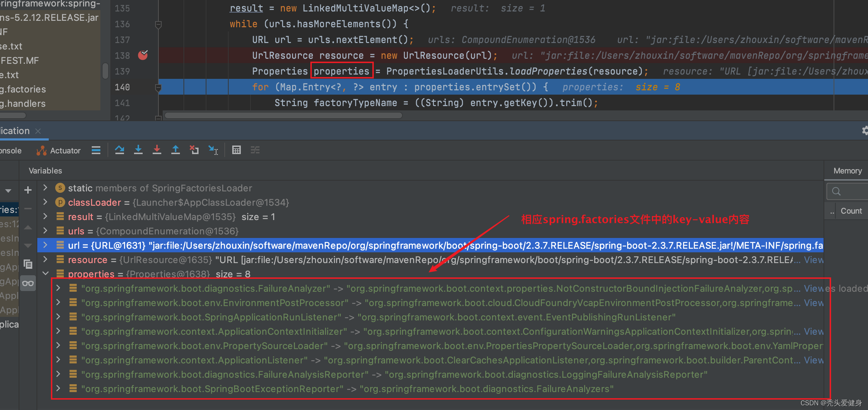This screenshot has width=868, height=410.
Task: Click the Show Execution Point icon
Action: [96, 150]
